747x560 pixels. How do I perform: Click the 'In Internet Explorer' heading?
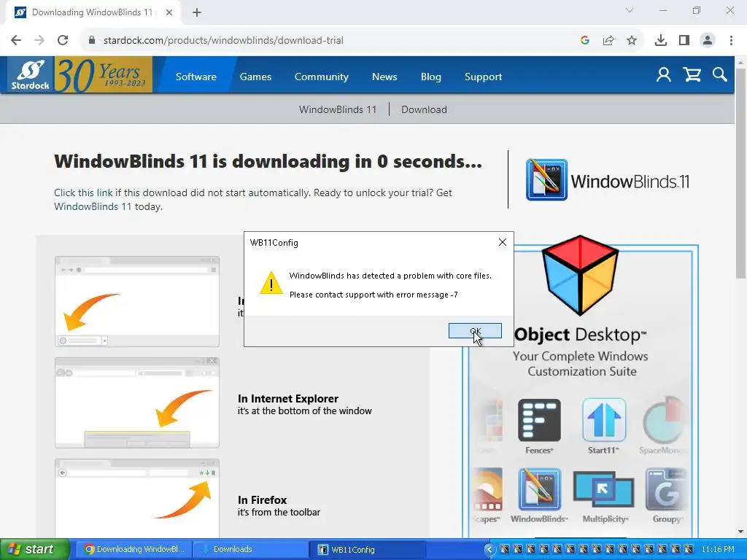[x=287, y=399]
